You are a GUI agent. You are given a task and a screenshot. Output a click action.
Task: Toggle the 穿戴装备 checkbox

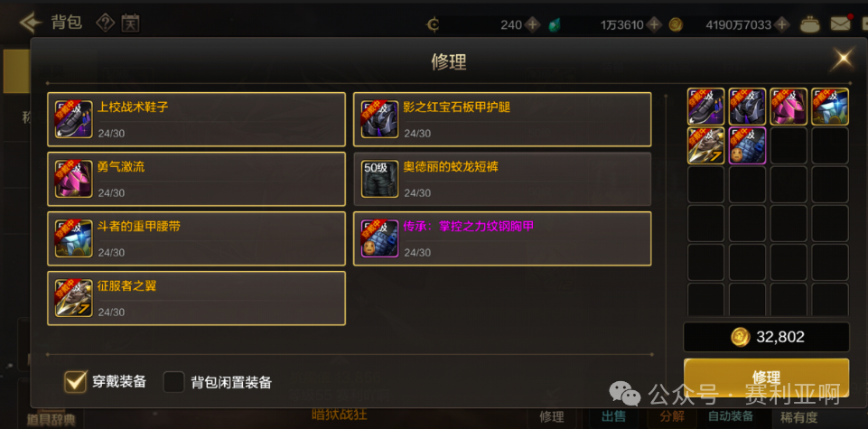click(75, 381)
